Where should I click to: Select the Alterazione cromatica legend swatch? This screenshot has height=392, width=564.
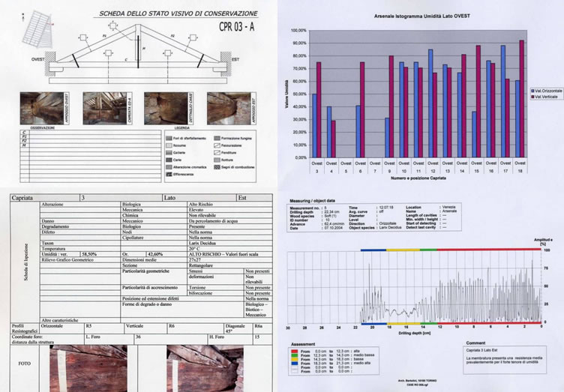coord(169,167)
